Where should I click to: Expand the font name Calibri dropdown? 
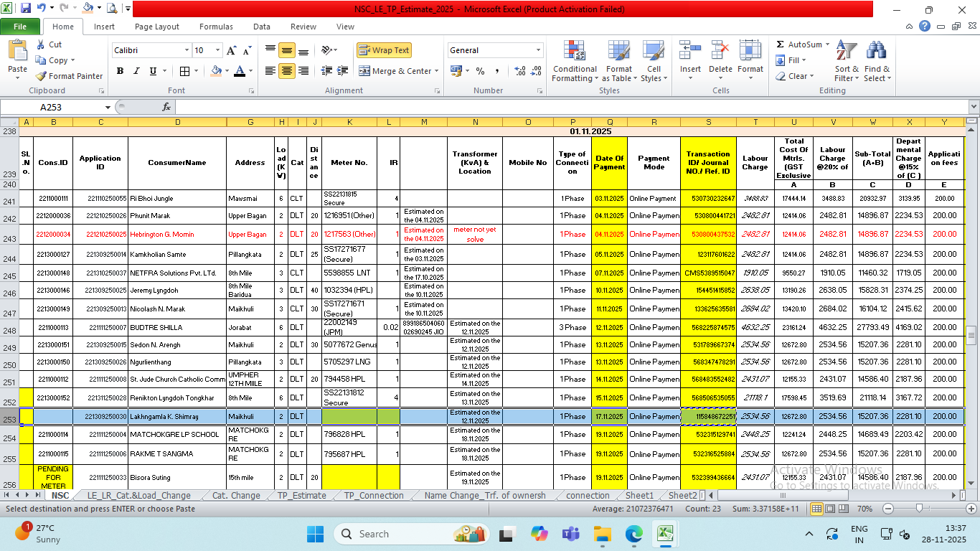pyautogui.click(x=187, y=50)
